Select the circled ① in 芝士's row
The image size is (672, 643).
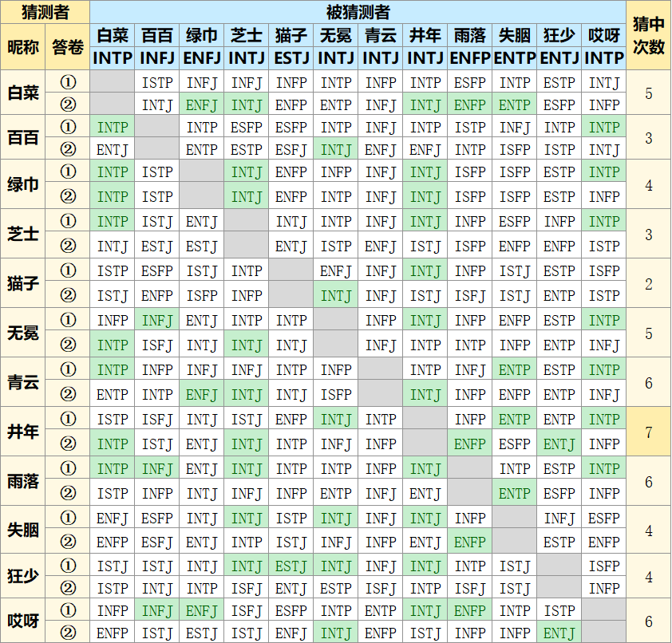(68, 221)
